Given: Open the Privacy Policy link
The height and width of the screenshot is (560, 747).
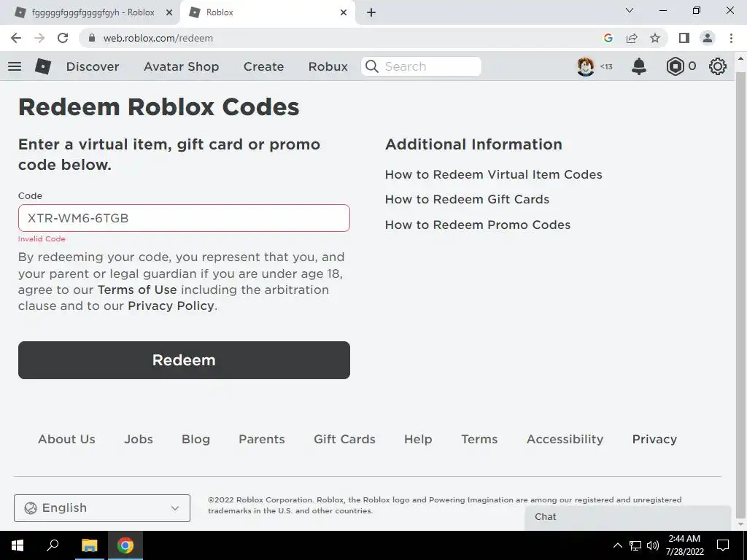Looking at the screenshot, I should (171, 306).
